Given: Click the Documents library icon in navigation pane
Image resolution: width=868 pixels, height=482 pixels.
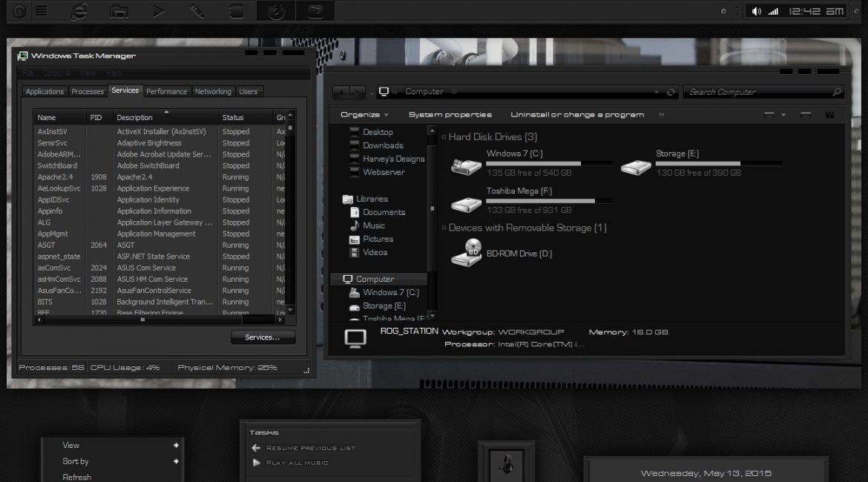Looking at the screenshot, I should (355, 212).
